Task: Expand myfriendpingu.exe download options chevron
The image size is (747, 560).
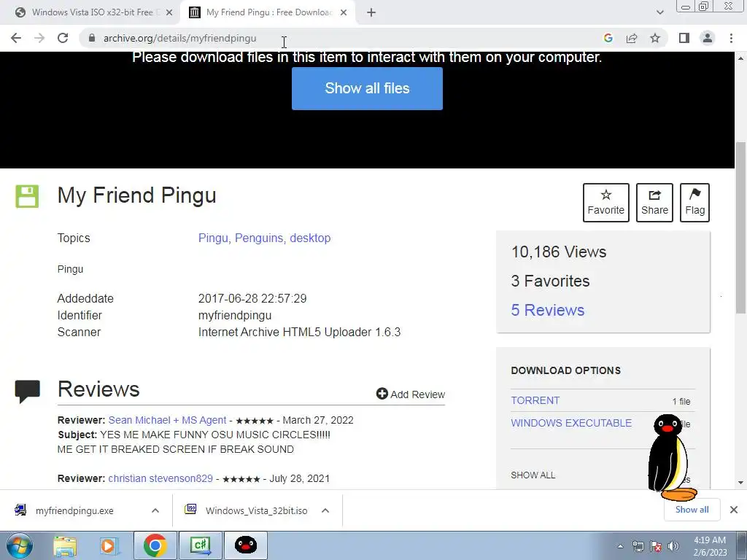Action: (x=155, y=510)
